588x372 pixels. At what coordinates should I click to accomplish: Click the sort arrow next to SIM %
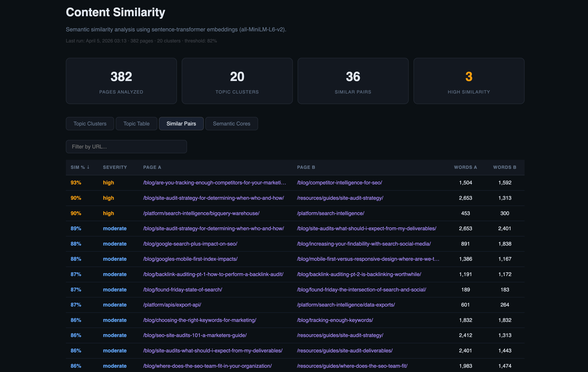(88, 167)
